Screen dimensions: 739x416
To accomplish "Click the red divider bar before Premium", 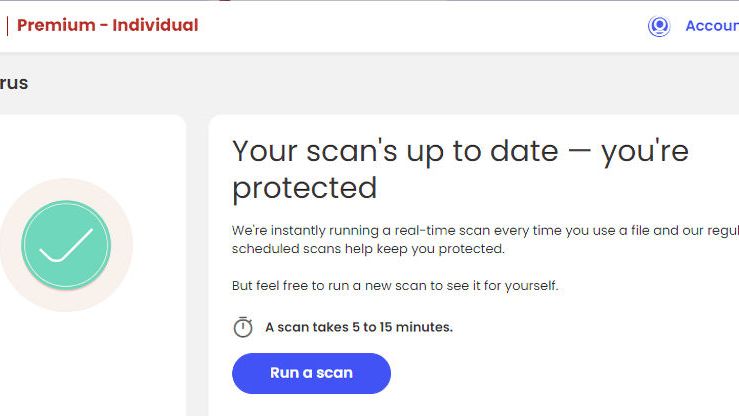I will point(6,25).
